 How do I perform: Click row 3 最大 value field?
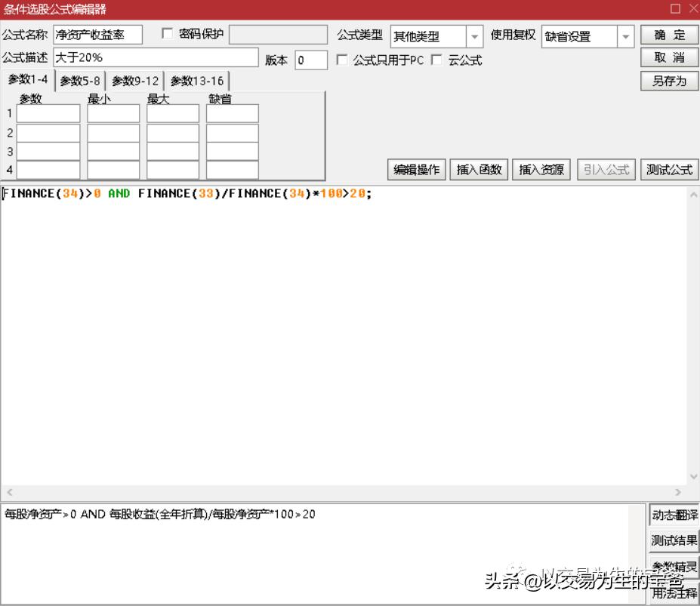tap(173, 152)
